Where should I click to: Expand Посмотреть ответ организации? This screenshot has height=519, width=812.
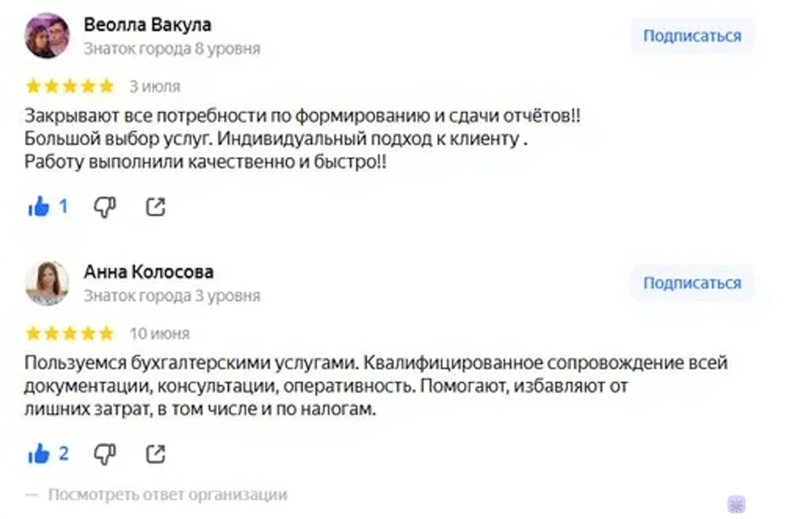pos(167,495)
